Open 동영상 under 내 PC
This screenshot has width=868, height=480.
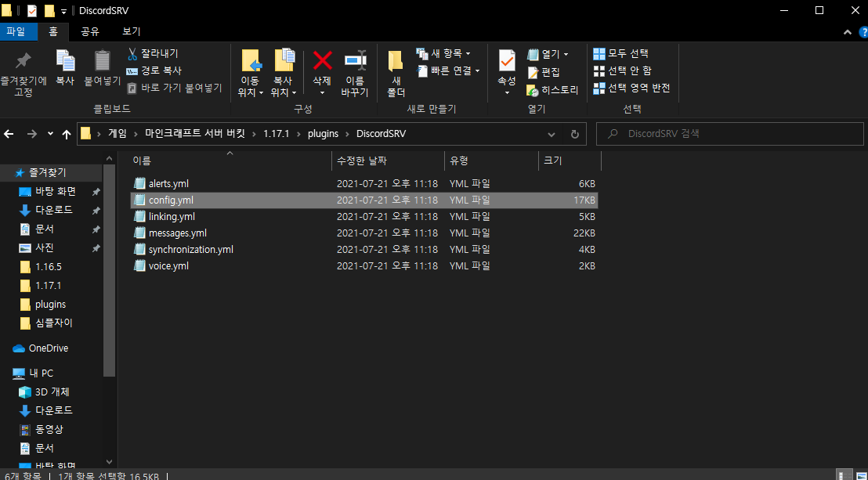coord(49,429)
